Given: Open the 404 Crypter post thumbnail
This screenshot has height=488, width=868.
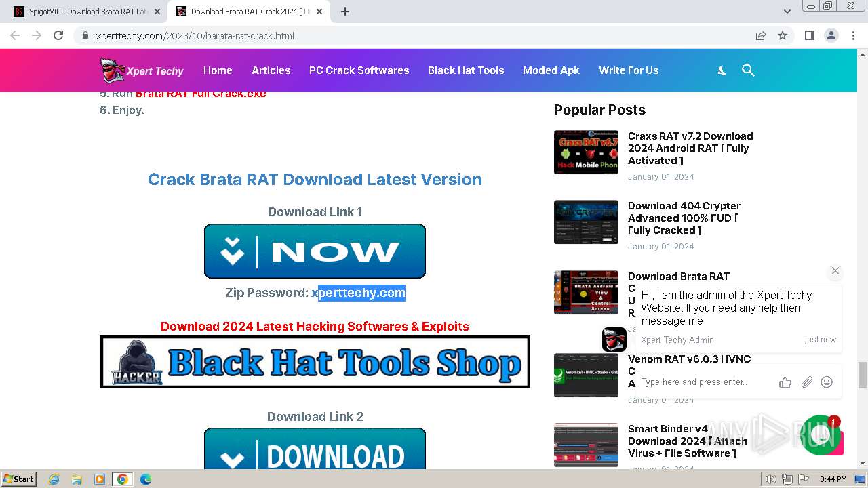Looking at the screenshot, I should (586, 222).
